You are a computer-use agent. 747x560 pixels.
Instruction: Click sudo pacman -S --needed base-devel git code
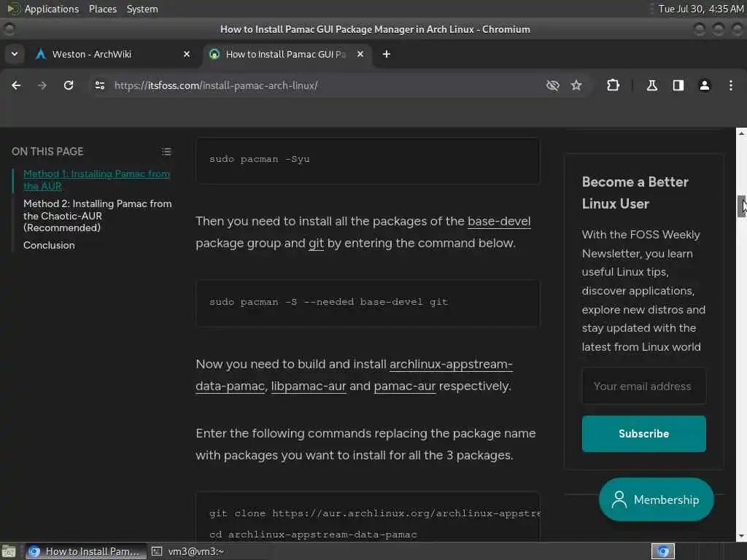coord(368,303)
